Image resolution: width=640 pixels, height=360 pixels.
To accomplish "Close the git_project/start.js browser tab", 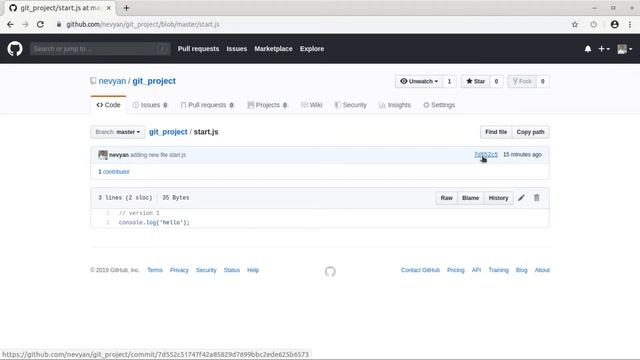I will 109,8.
